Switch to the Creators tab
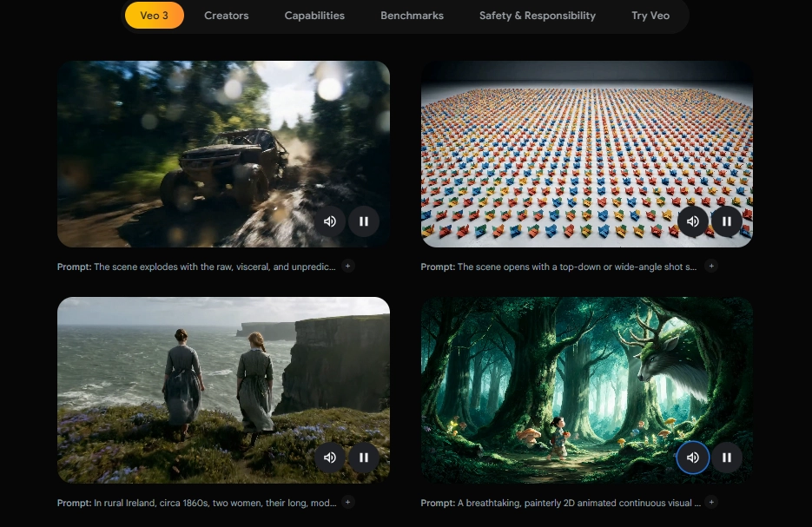The width and height of the screenshot is (812, 527). tap(226, 16)
